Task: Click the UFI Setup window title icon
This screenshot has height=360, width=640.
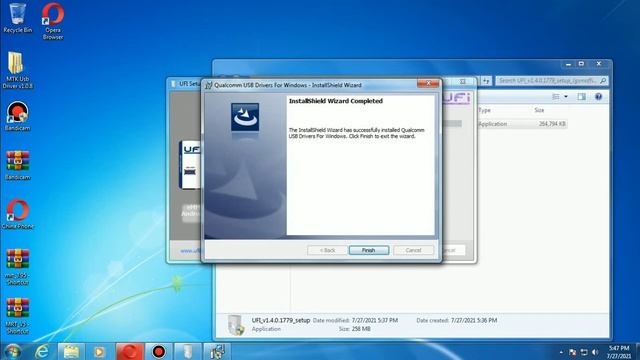Action: coord(173,84)
